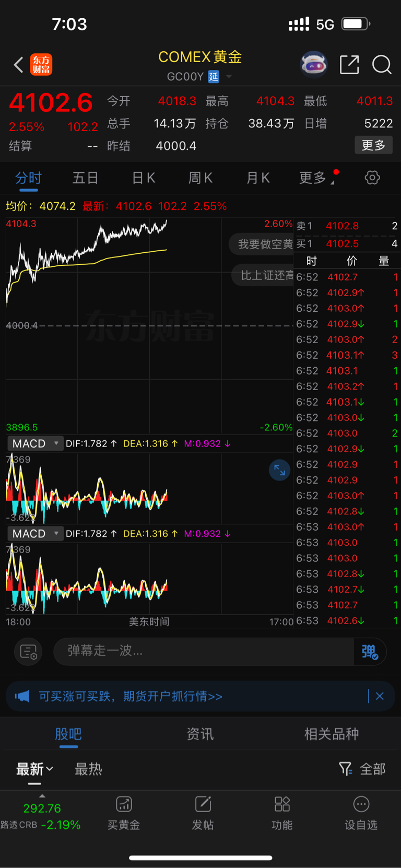Tap the large 4102.6 price
The image size is (401, 868).
coord(51,102)
